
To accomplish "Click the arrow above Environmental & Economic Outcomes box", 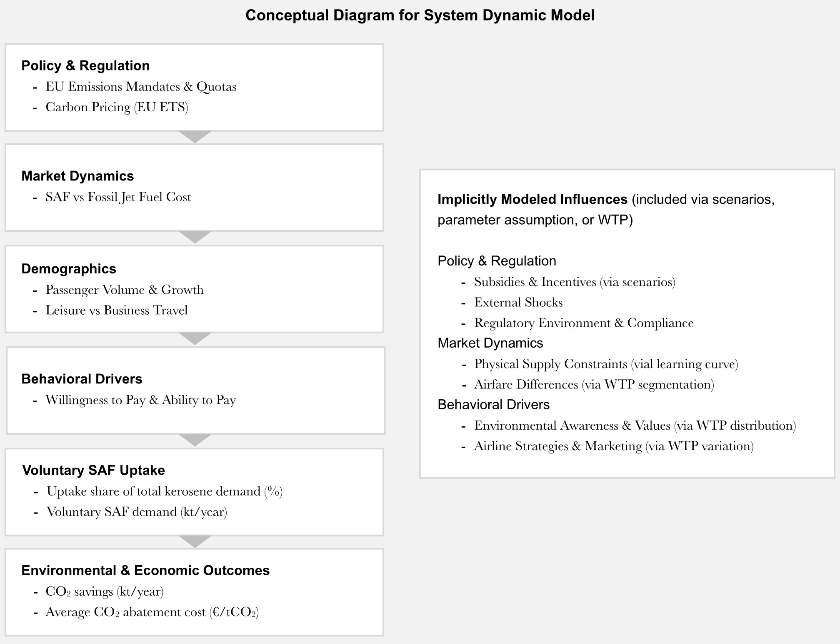I will click(195, 541).
